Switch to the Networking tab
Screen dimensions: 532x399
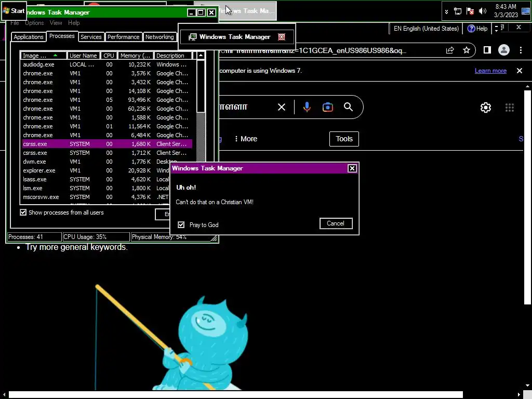[x=159, y=37]
